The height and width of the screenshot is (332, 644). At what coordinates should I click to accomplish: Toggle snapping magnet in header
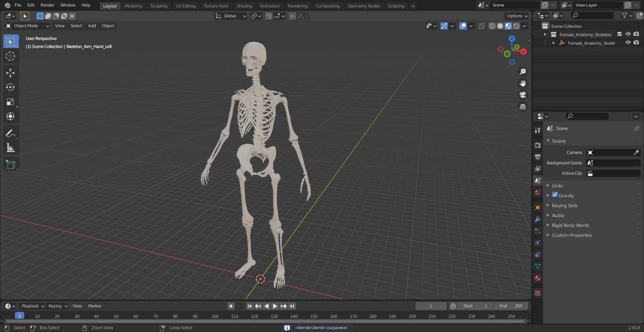[269, 16]
